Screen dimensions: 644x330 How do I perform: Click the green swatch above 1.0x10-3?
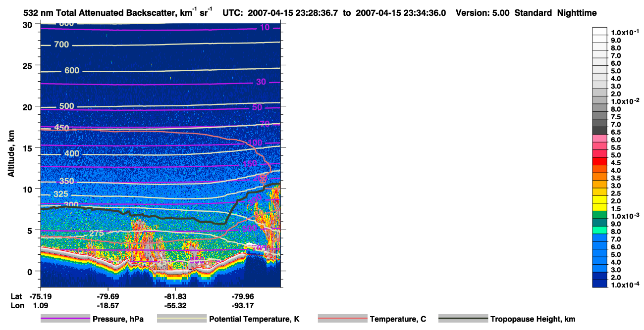coord(599,215)
